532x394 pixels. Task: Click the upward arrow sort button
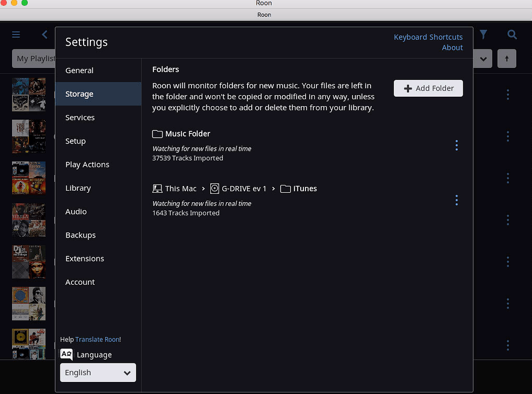pos(507,59)
